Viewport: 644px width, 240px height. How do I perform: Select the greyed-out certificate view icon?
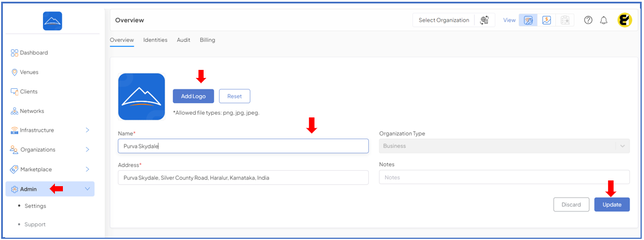(565, 20)
